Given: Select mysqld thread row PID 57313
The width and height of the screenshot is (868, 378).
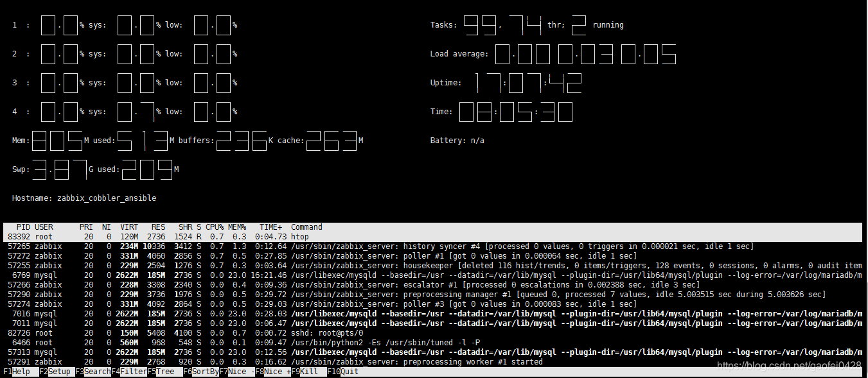Looking at the screenshot, I should (433, 352).
